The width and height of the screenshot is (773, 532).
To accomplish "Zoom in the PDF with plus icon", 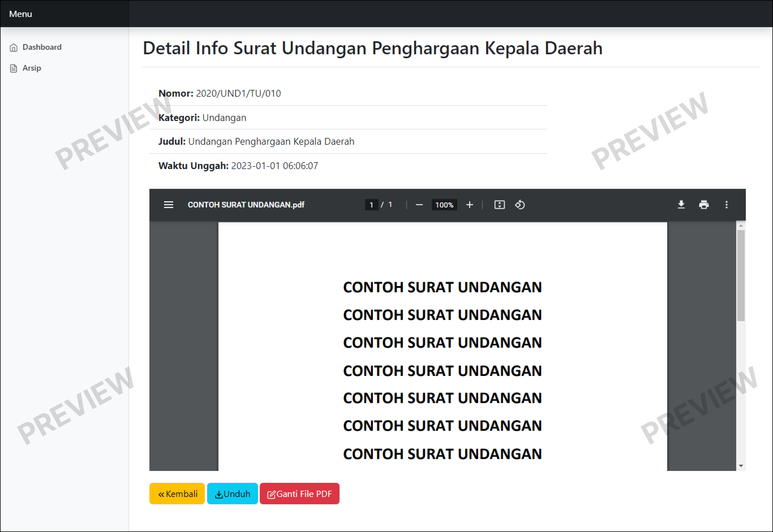I will coord(469,205).
